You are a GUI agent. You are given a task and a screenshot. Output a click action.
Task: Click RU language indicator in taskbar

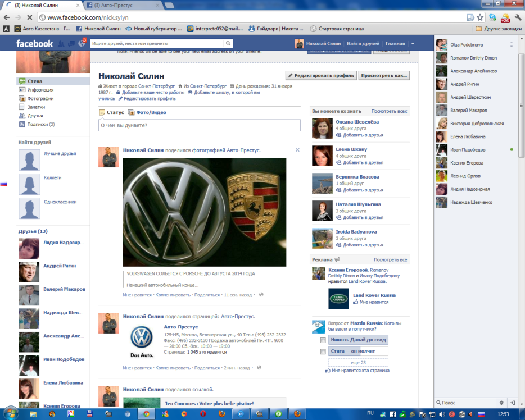coord(370,413)
